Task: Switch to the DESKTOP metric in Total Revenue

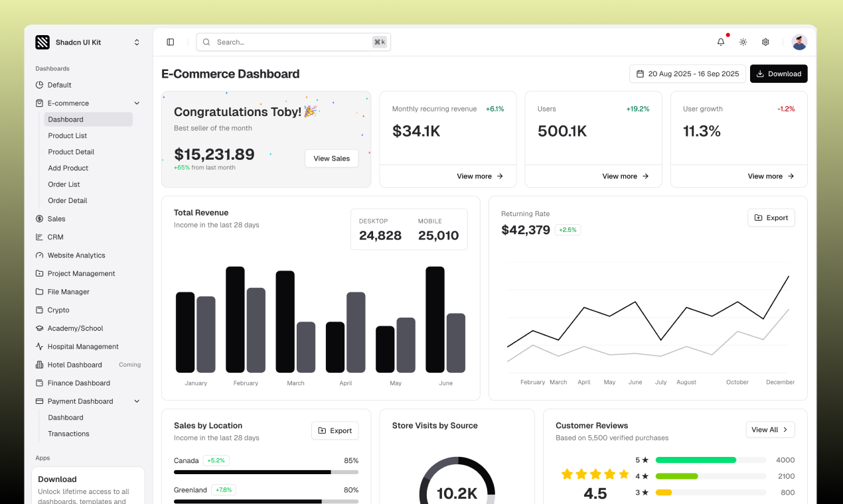Action: tap(380, 229)
